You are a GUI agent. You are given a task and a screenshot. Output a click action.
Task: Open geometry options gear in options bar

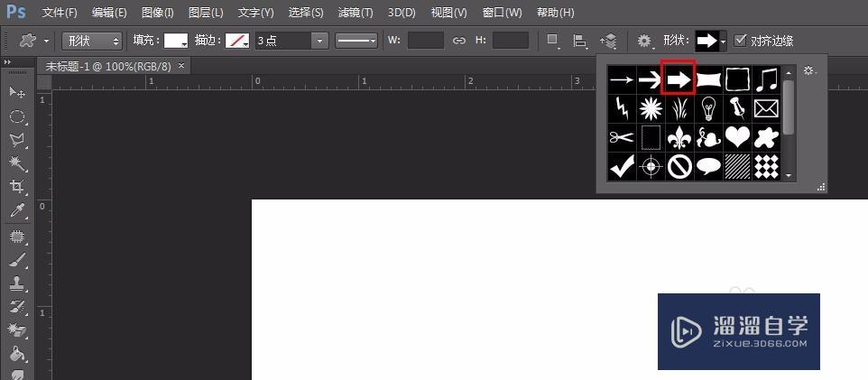[x=645, y=41]
